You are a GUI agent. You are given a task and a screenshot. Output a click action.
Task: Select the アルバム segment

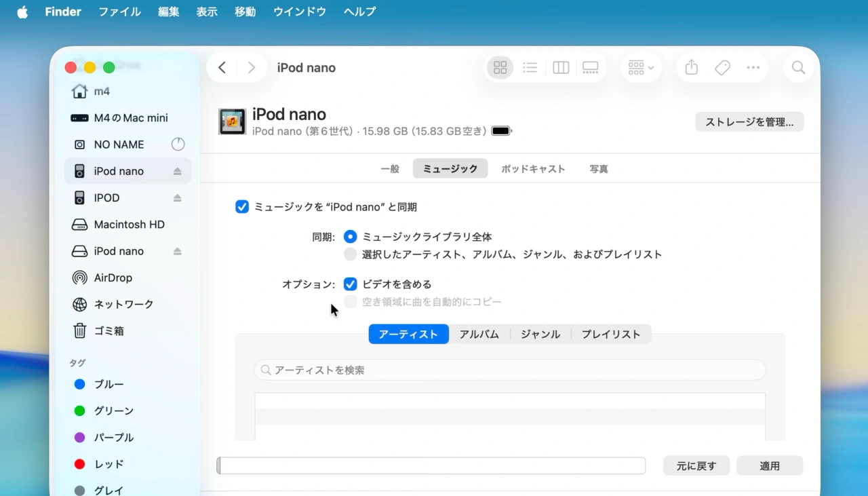(479, 335)
